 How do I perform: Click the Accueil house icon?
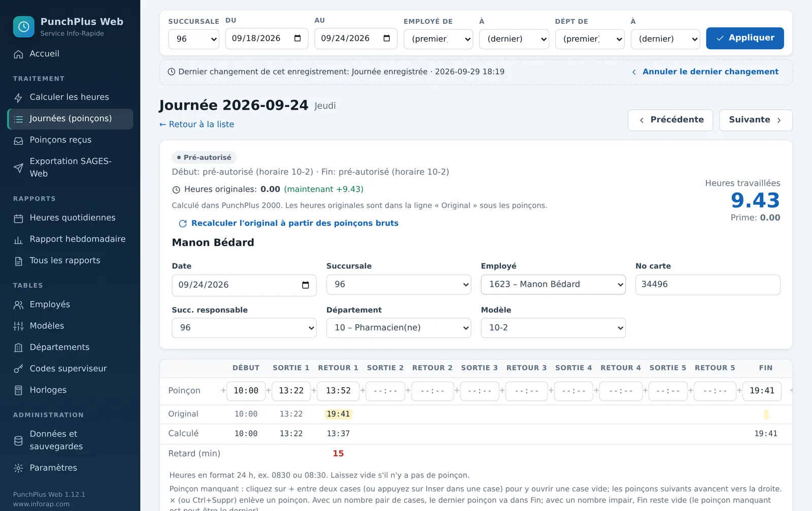click(18, 54)
